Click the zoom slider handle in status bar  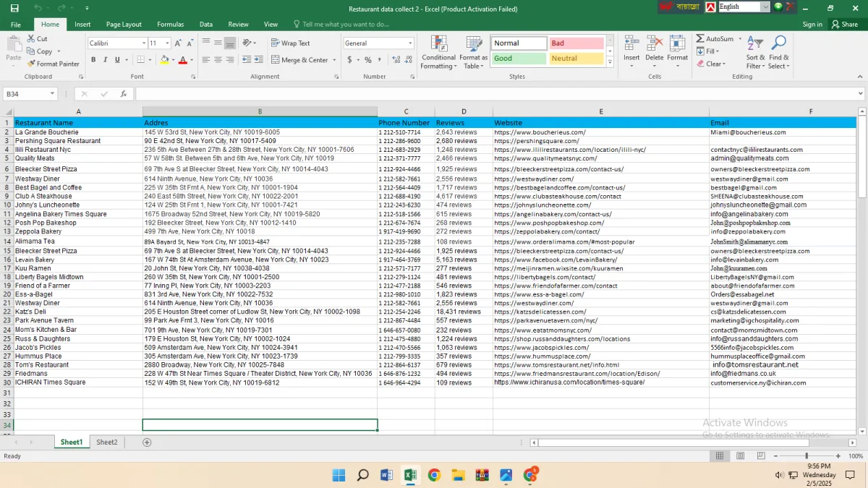[x=807, y=456]
